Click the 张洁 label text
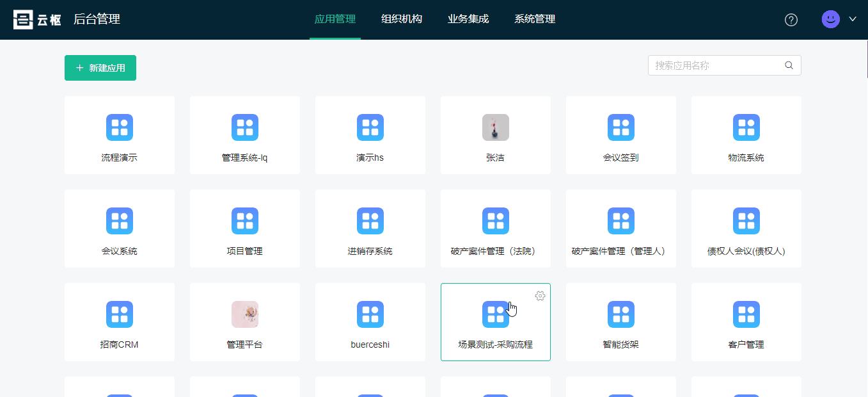This screenshot has width=868, height=397. pyautogui.click(x=496, y=158)
